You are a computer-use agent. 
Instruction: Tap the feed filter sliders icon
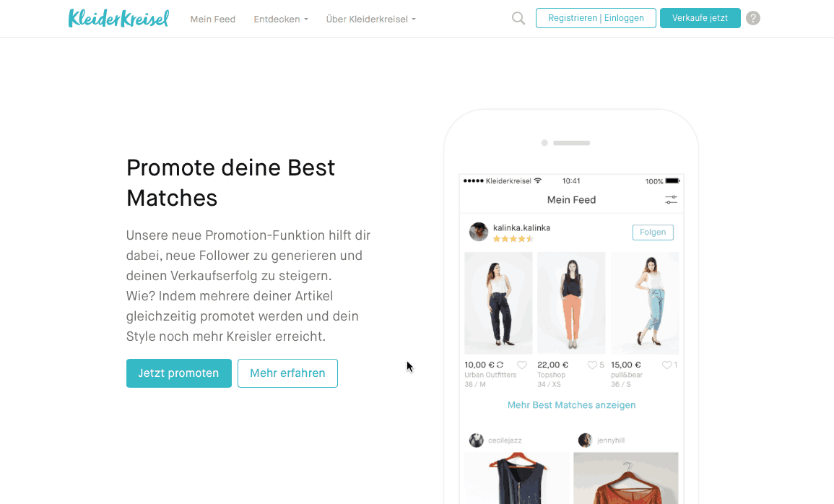click(x=671, y=200)
